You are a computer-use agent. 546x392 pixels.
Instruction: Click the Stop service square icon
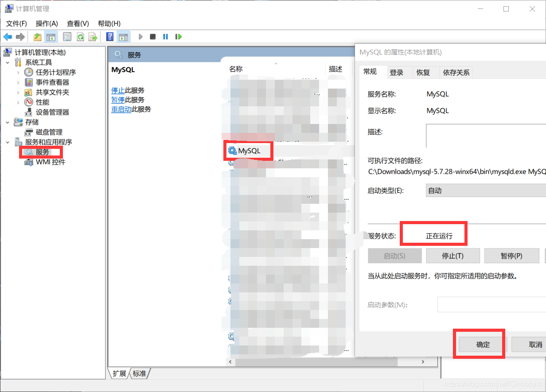153,37
